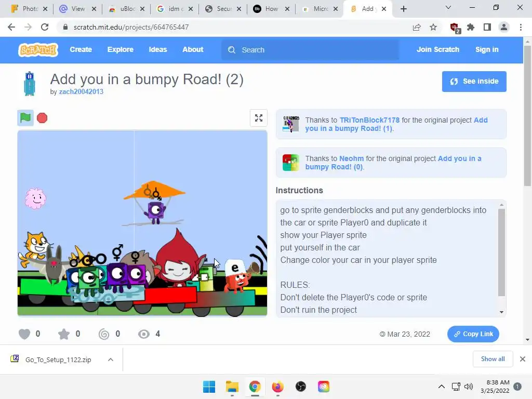This screenshot has height=399, width=532.
Task: Open original project Add you in a bumpy Road! (1)
Action: pos(396,124)
